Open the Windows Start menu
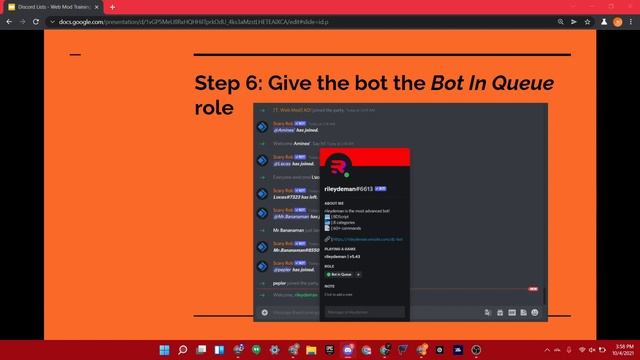The height and width of the screenshot is (360, 640). tap(164, 350)
